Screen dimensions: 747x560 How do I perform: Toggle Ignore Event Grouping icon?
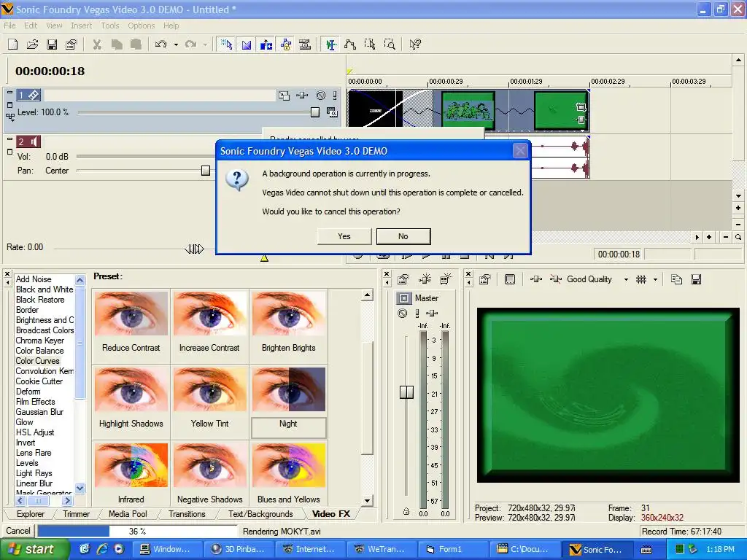tap(305, 44)
